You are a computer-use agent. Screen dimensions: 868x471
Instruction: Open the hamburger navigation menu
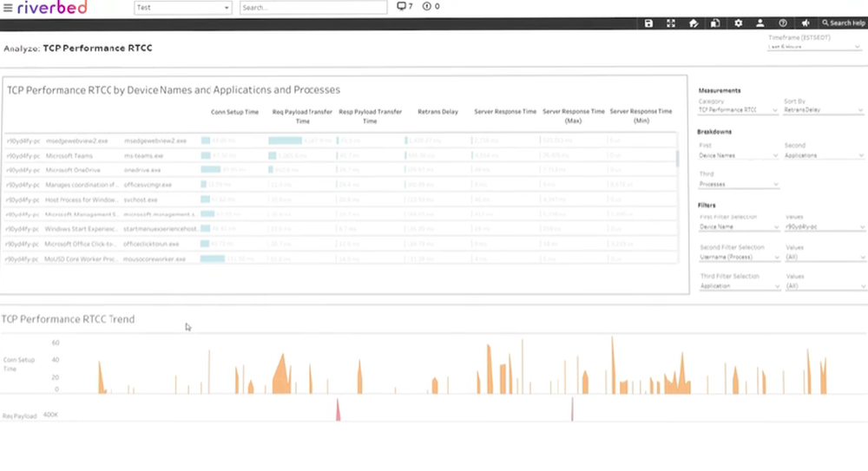(8, 8)
